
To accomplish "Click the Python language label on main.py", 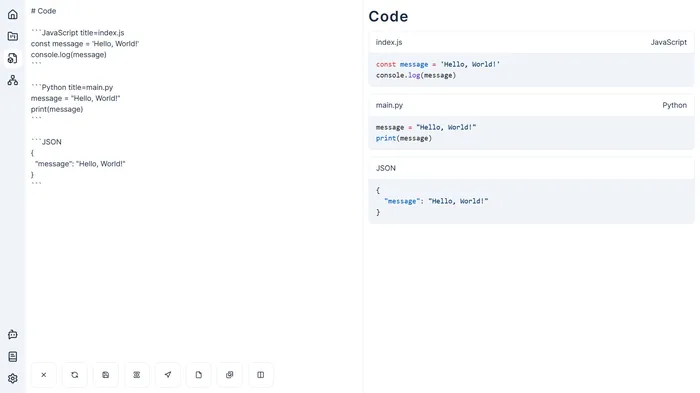I will [675, 105].
